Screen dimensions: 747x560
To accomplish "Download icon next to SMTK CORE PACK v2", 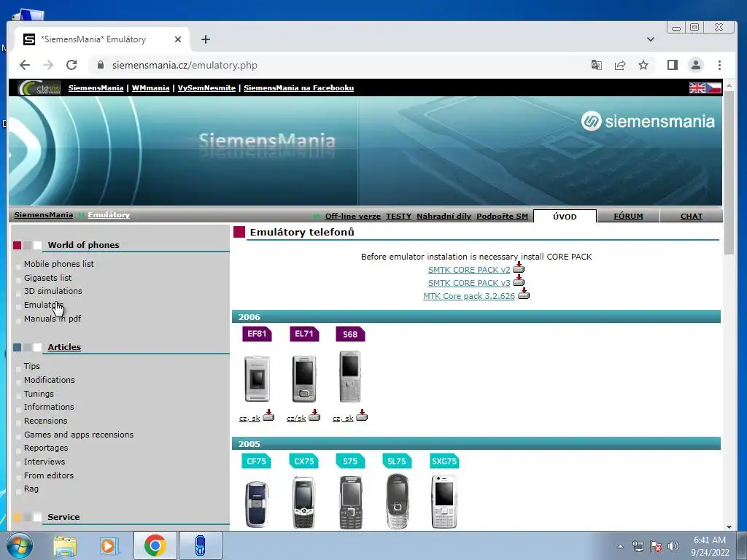I will [519, 268].
